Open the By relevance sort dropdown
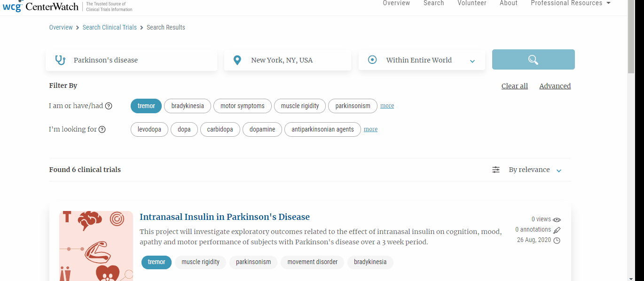The height and width of the screenshot is (281, 644). (535, 170)
